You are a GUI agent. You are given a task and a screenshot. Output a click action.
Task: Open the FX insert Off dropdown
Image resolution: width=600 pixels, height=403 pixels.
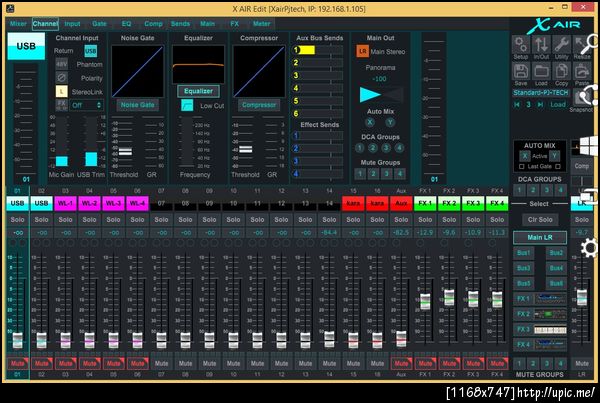[x=86, y=105]
